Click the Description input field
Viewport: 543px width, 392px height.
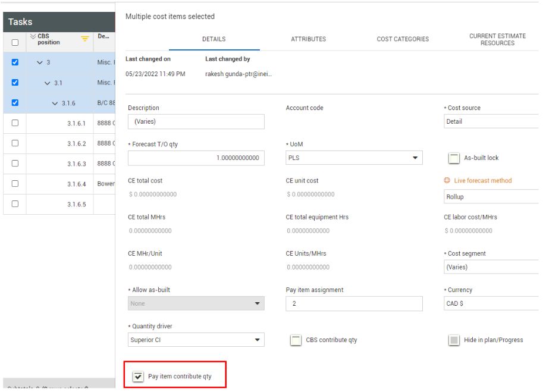click(196, 121)
